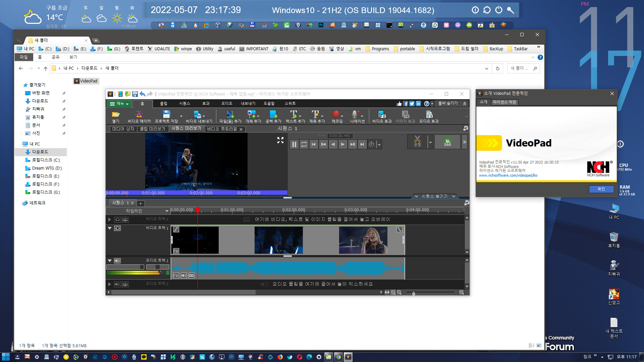Screen dimensions: 644x362
Task: Step one frame forward in the preview
Action: (x=342, y=144)
